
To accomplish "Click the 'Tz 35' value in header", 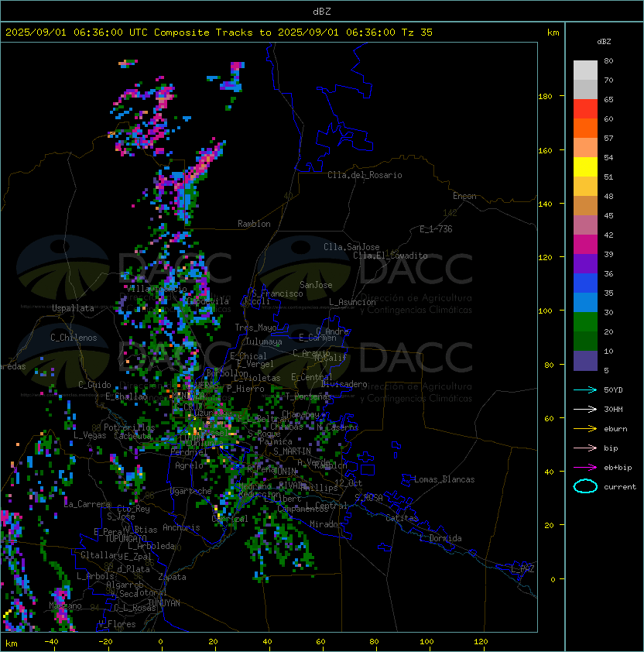I will 417,33.
